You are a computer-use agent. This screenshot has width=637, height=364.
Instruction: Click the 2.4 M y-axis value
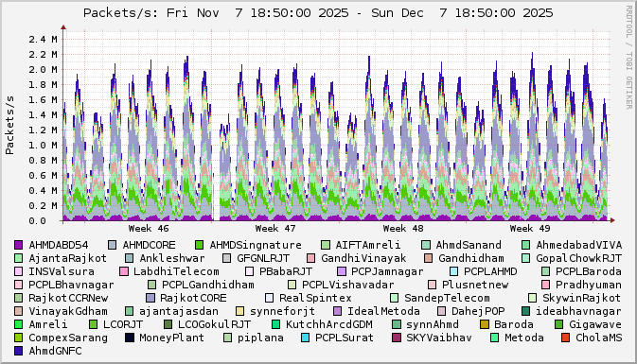point(43,40)
